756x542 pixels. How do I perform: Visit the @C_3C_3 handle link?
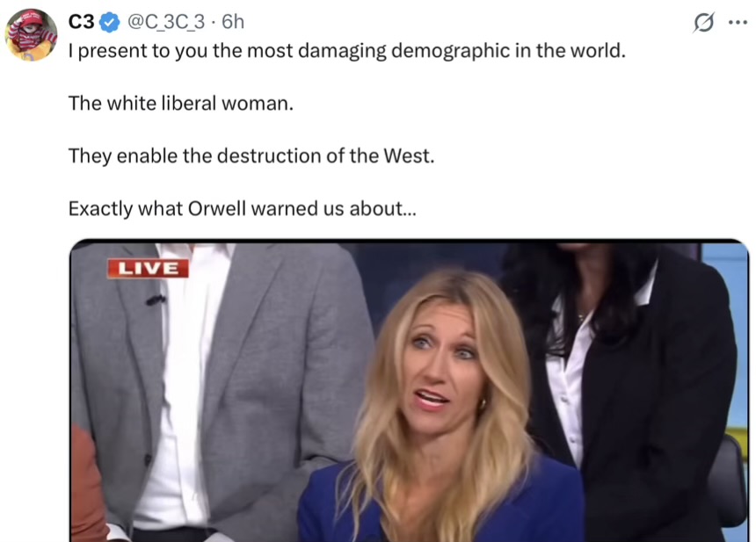[165, 22]
